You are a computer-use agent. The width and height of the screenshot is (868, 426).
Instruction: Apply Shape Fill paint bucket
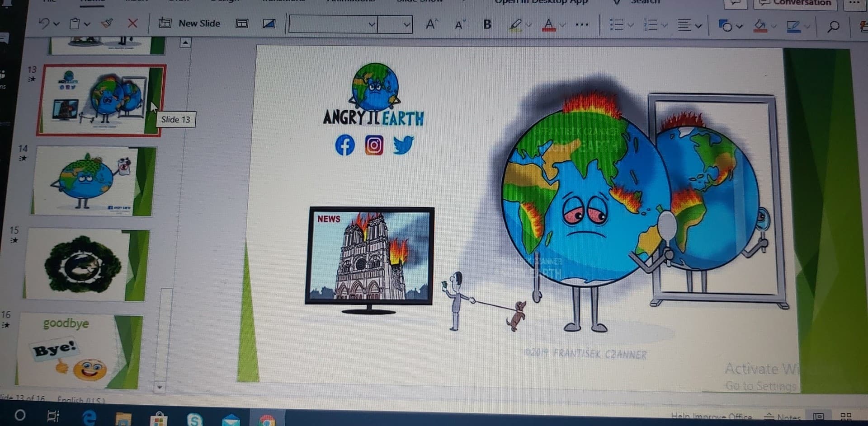tap(759, 26)
